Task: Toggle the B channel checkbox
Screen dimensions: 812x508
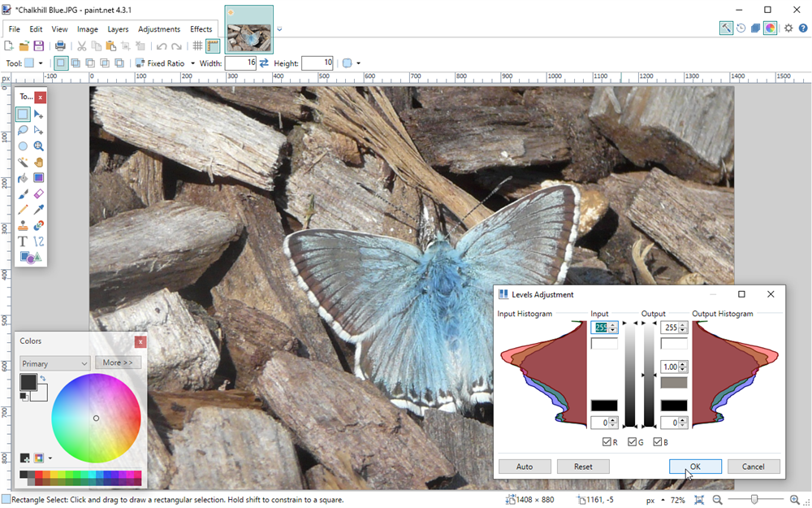Action: [x=658, y=442]
